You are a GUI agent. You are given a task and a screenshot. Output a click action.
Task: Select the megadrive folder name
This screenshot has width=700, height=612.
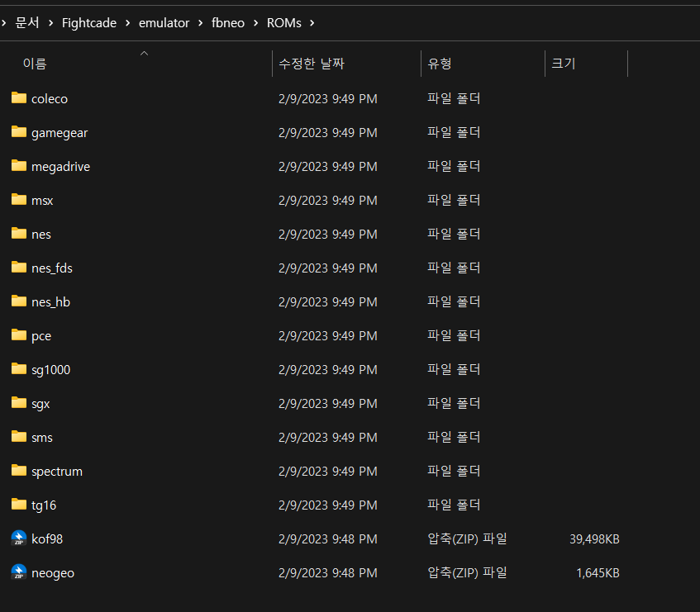pyautogui.click(x=60, y=166)
